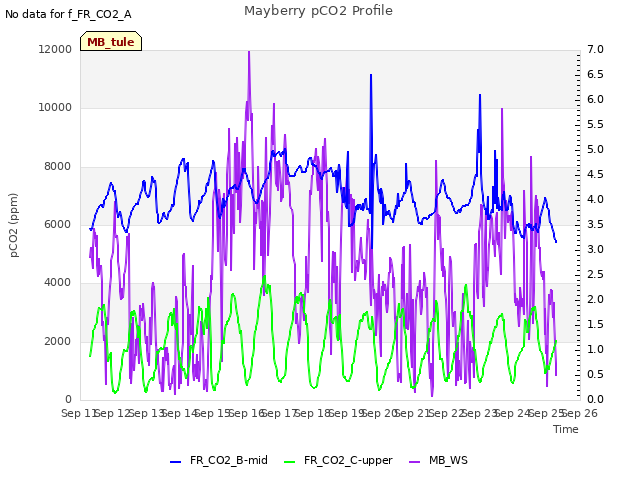Click the 0.5 right axis tick label
640x480 pixels.
click(x=596, y=374)
